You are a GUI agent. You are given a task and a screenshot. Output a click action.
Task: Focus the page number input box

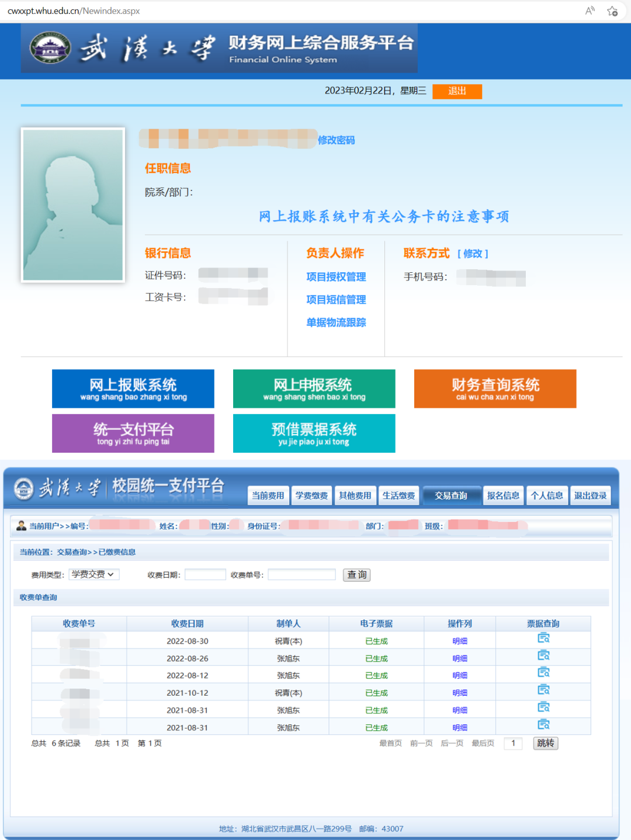513,743
